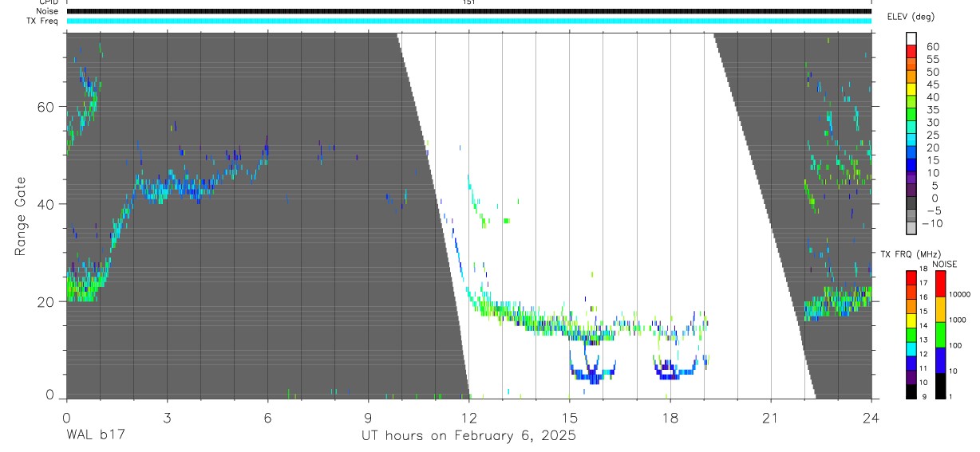Click the '60' tick label on the Range Gate axis
The height and width of the screenshot is (452, 980).
45,107
